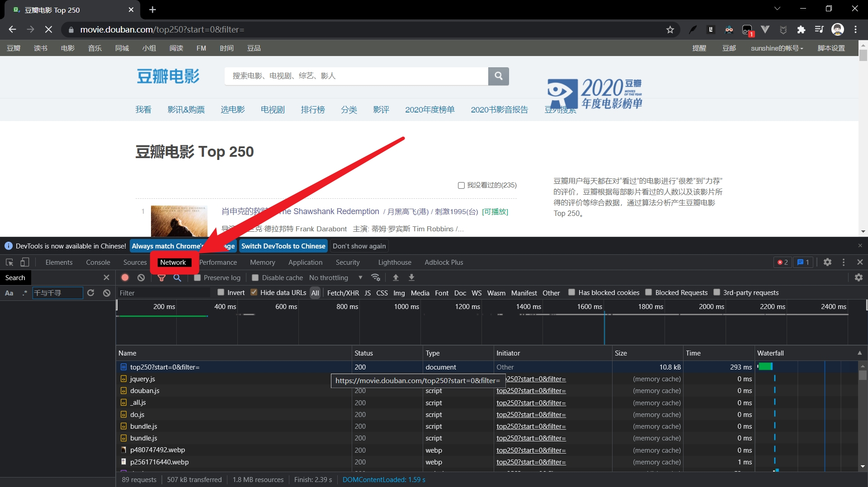Close the Search sidebar pane
Image resolution: width=868 pixels, height=487 pixels.
tap(106, 277)
